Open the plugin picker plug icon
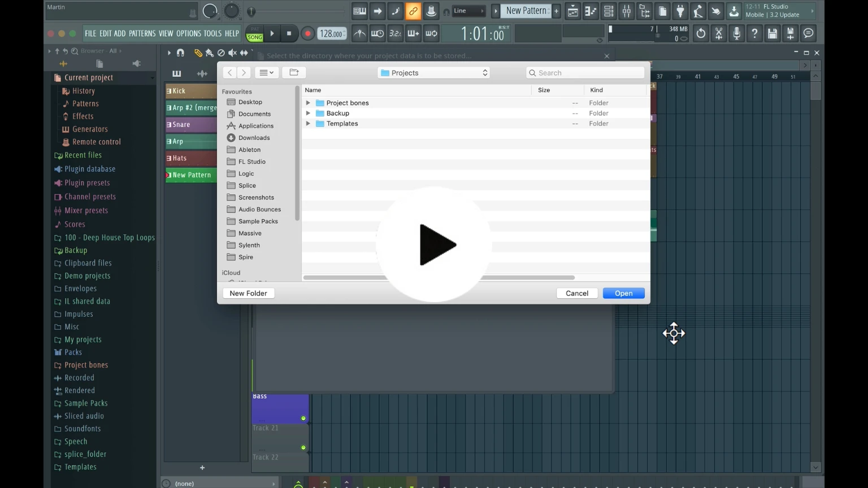This screenshot has width=868, height=488. [x=680, y=11]
